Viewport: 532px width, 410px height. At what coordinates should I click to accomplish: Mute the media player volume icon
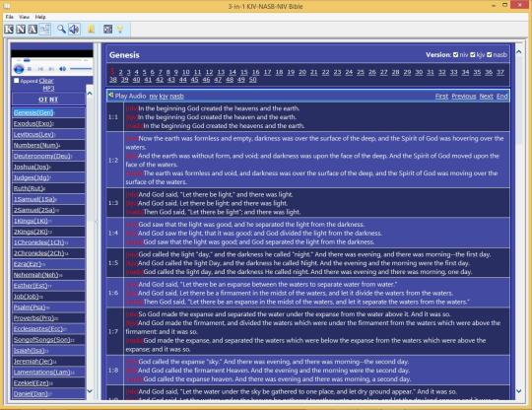click(62, 69)
